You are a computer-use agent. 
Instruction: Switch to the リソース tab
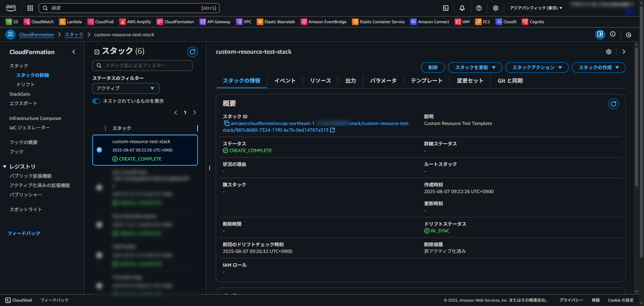pyautogui.click(x=320, y=81)
